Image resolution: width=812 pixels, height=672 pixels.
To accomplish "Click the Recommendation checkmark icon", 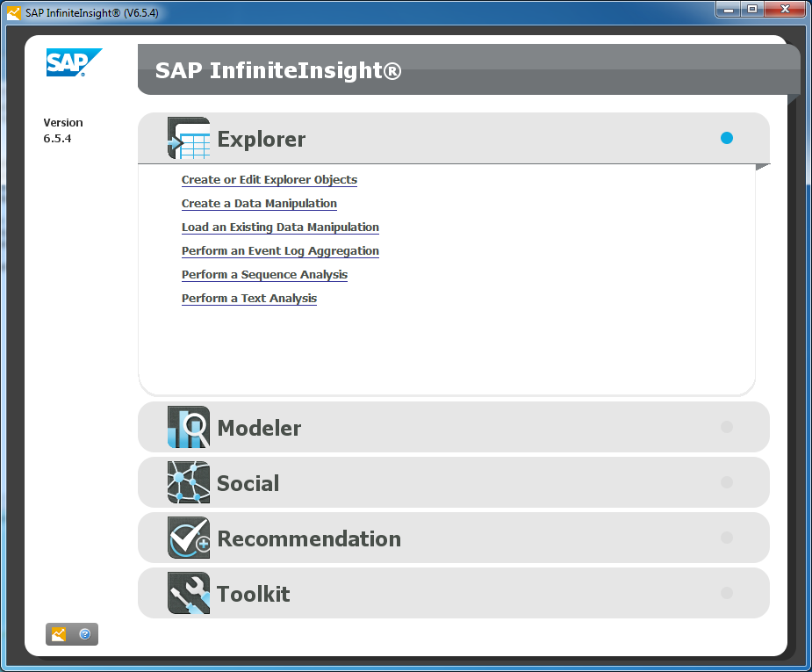I will 189,538.
